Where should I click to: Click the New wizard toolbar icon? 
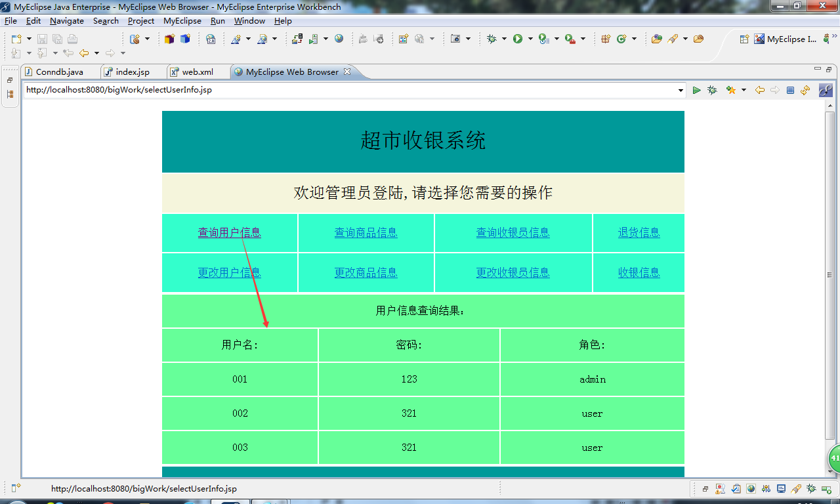17,39
